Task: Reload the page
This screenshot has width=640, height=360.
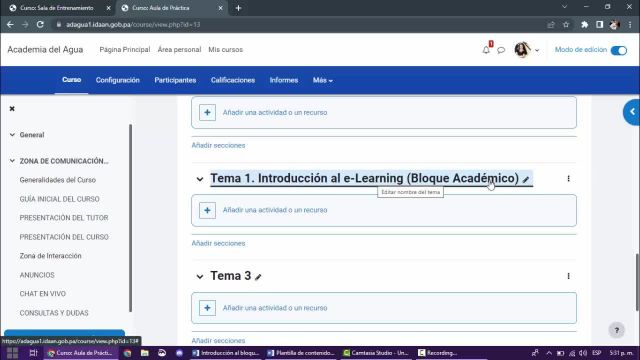Action: click(40, 24)
